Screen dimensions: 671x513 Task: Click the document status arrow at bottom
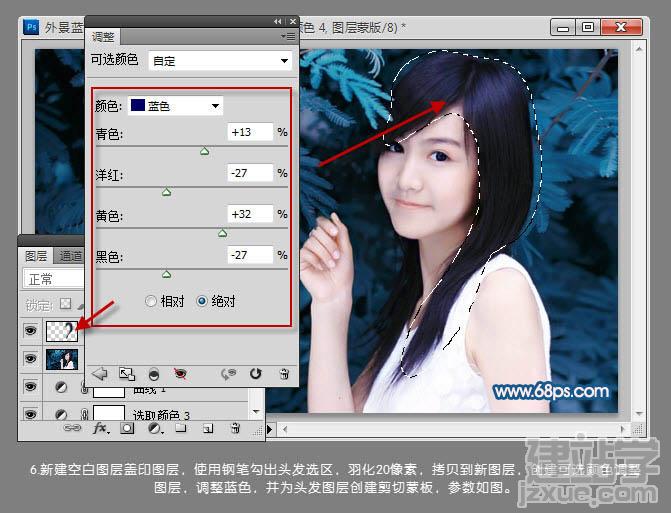coord(270,429)
